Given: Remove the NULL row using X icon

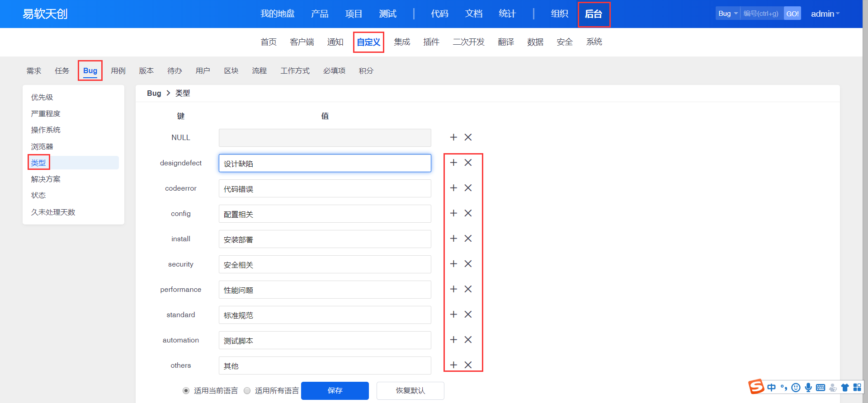Looking at the screenshot, I should [x=468, y=137].
